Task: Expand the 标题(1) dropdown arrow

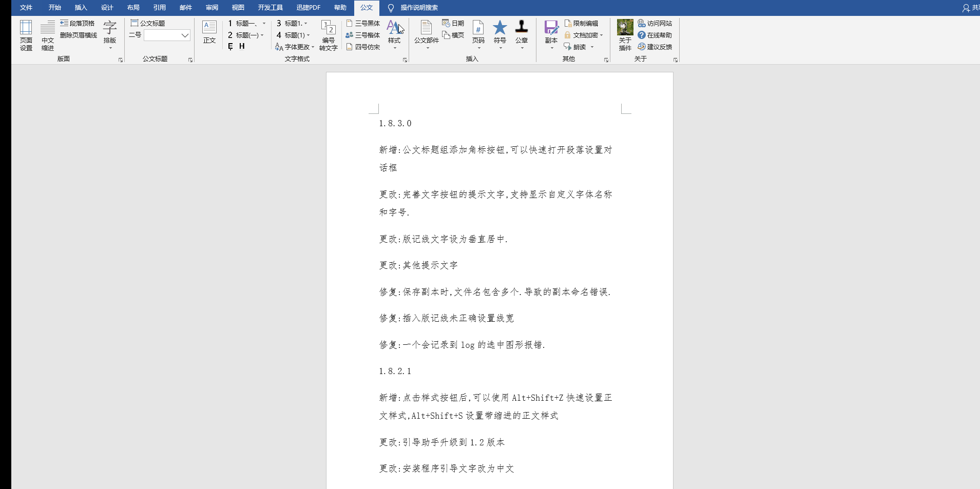Action: 308,35
